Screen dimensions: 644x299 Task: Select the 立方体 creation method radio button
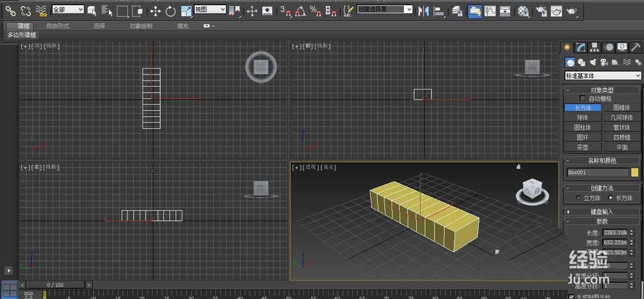click(578, 198)
